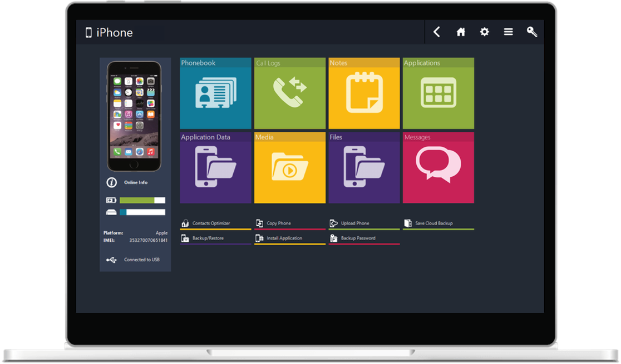Viewport: 621px width, 364px height.
Task: Click the back arrow button
Action: click(x=436, y=32)
